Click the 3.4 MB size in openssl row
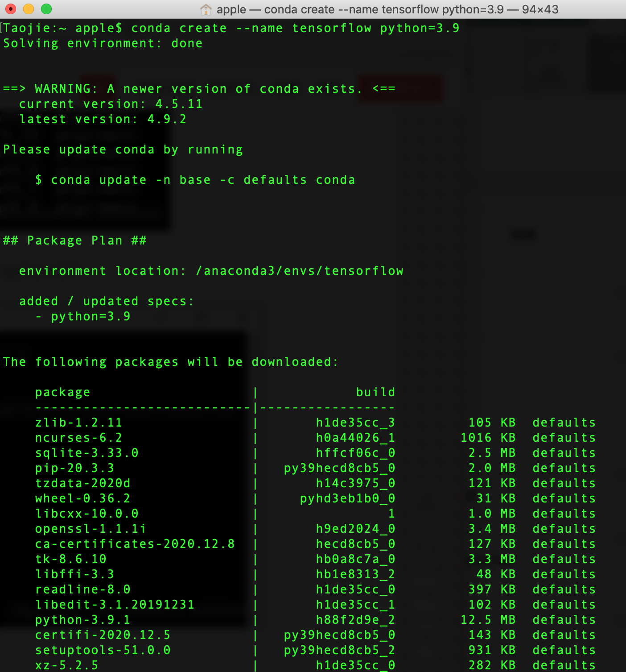626x672 pixels. 492,529
